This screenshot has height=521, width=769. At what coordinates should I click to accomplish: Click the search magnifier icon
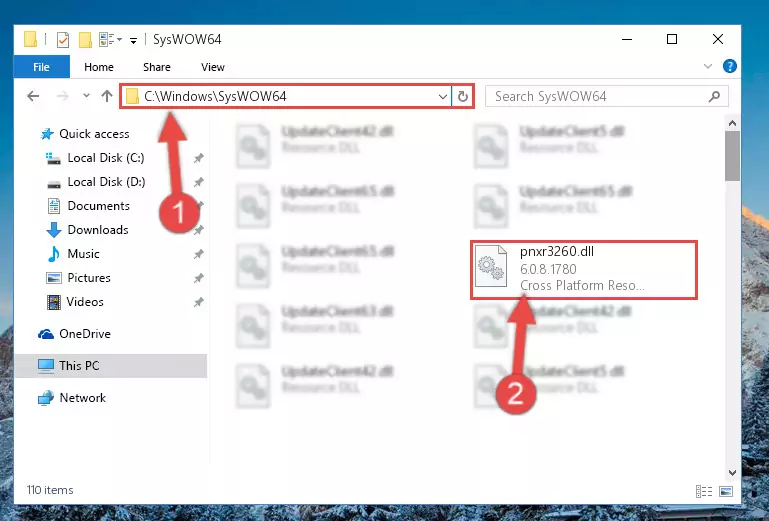click(x=715, y=96)
